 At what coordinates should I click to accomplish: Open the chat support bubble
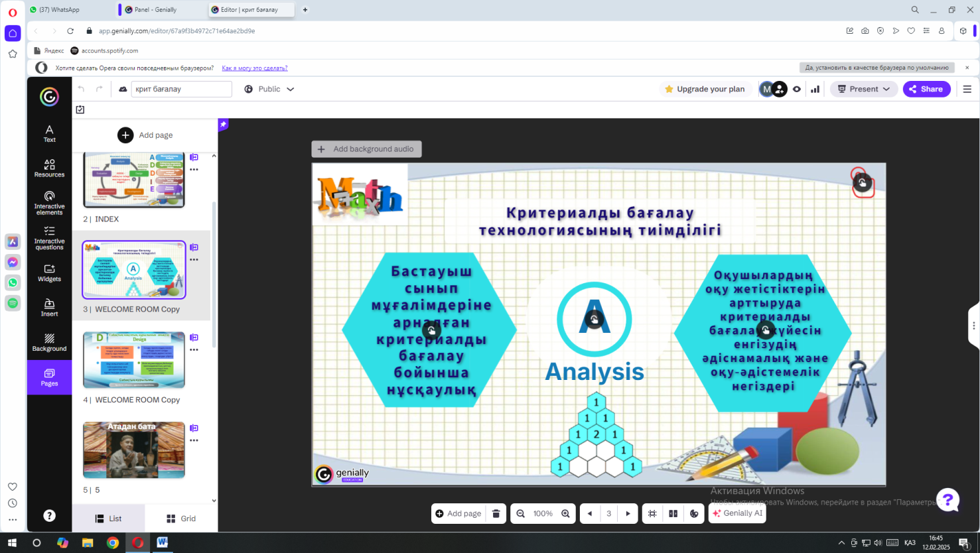948,499
